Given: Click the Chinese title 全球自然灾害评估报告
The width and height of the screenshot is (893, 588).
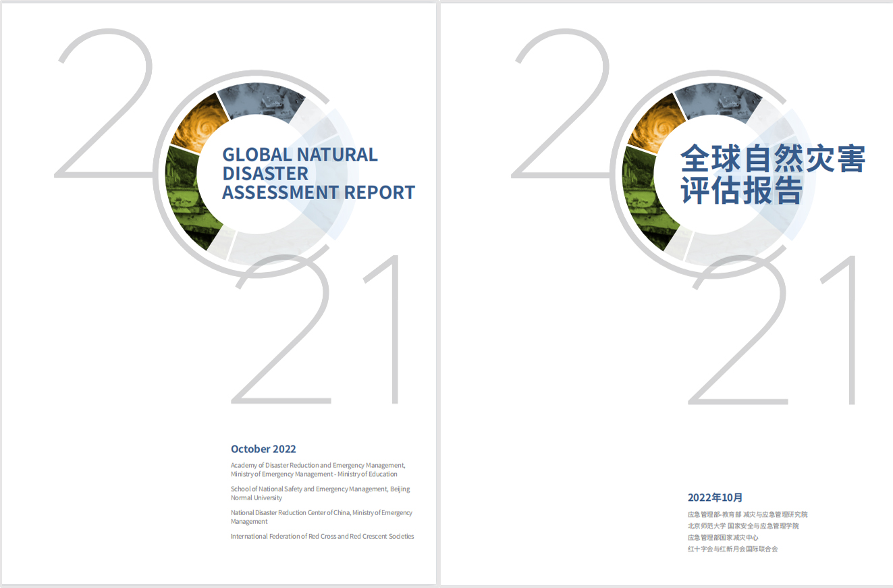Looking at the screenshot, I should click(772, 174).
